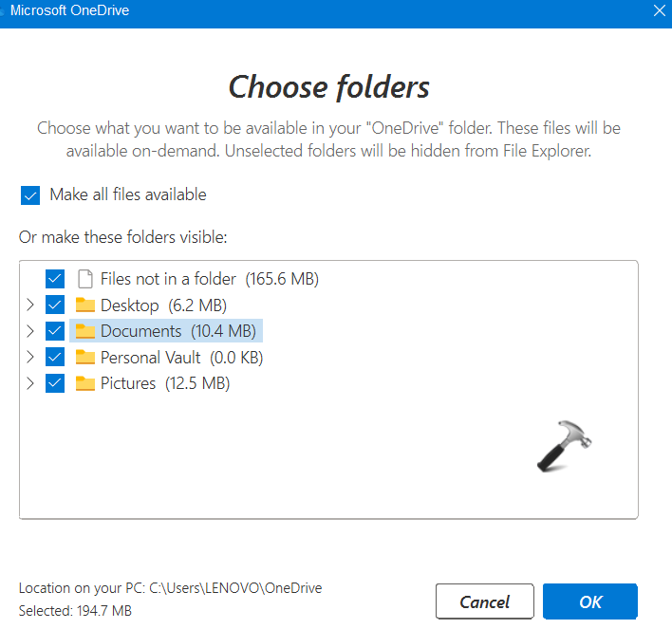Close the Microsoft OneDrive dialog window
The height and width of the screenshot is (629, 672).
[660, 10]
